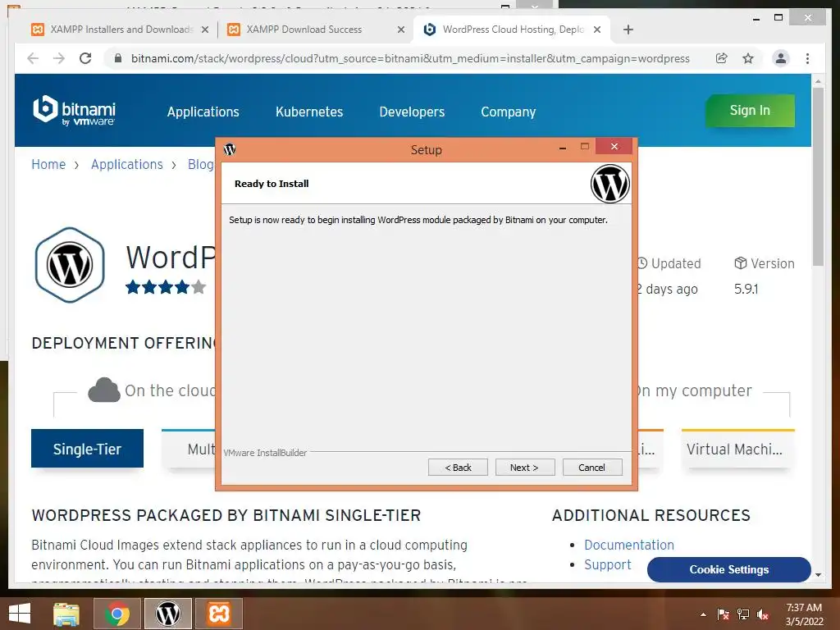Image resolution: width=840 pixels, height=630 pixels.
Task: Close XAMPP Download Success tab
Action: pos(400,30)
